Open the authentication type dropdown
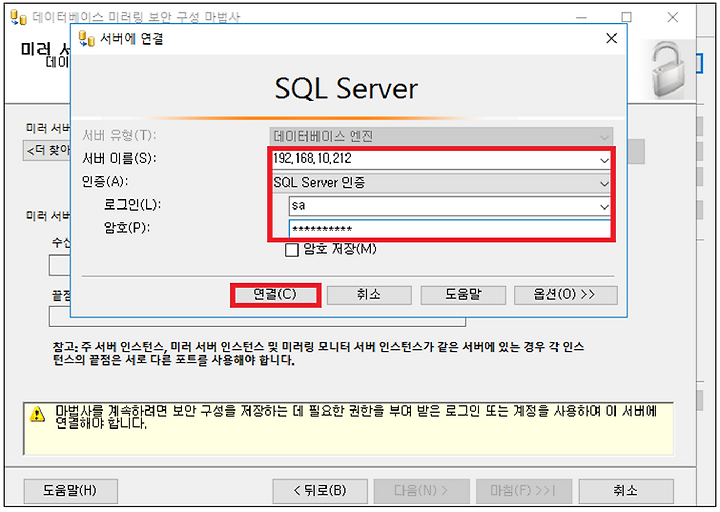This screenshot has height=512, width=720. click(441, 183)
